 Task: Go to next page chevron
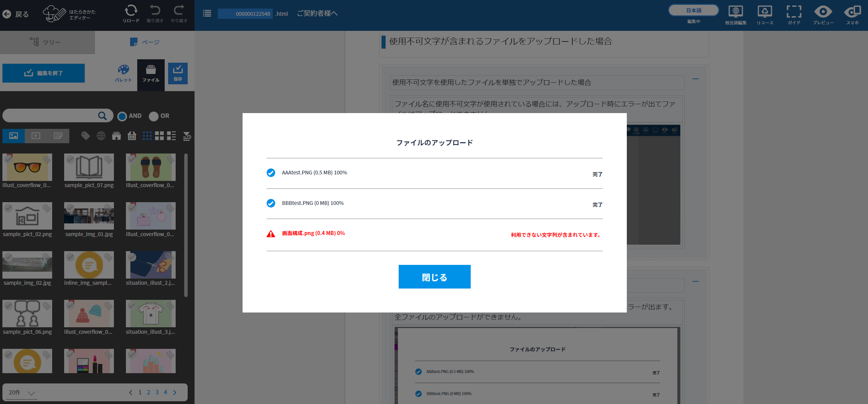175,392
